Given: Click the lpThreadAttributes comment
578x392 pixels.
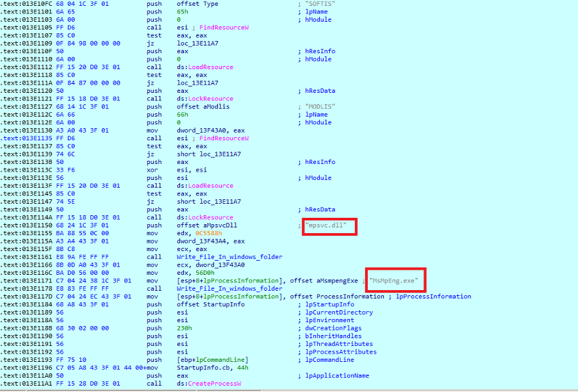Looking at the screenshot, I should point(339,344).
